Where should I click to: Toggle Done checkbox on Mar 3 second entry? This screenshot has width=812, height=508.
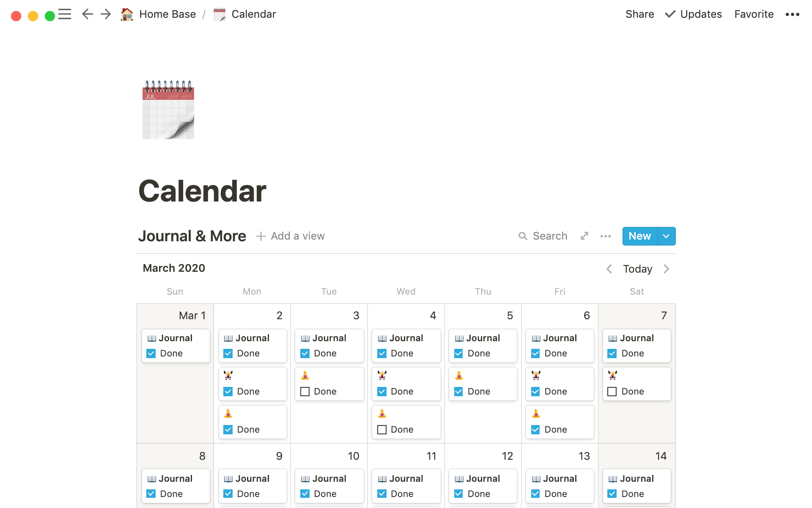(304, 391)
